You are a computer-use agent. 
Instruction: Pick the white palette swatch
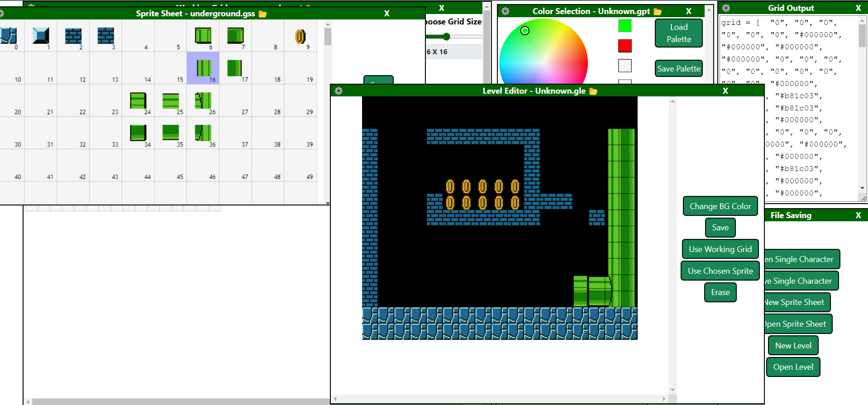pyautogui.click(x=625, y=66)
